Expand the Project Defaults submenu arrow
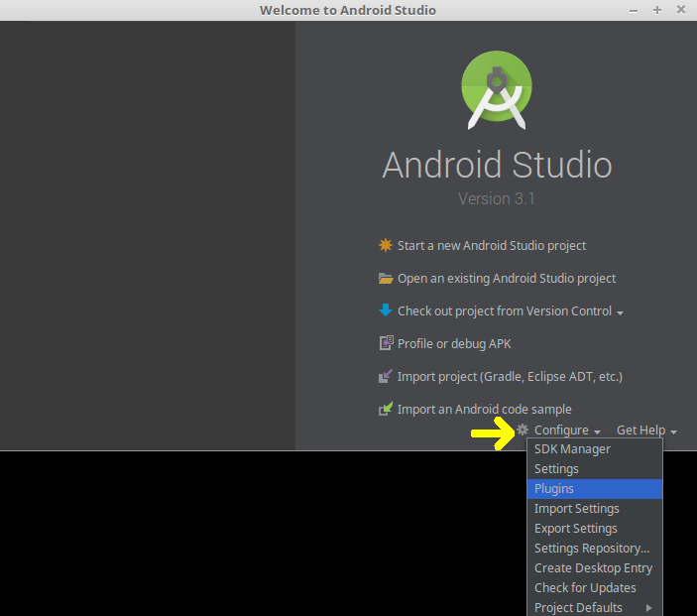697x616 pixels. (648, 607)
